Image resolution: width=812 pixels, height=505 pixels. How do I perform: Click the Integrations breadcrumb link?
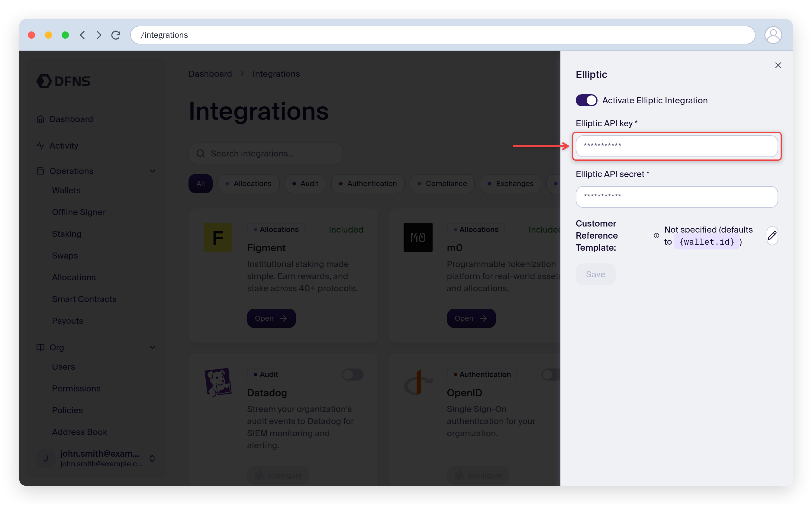[276, 74]
